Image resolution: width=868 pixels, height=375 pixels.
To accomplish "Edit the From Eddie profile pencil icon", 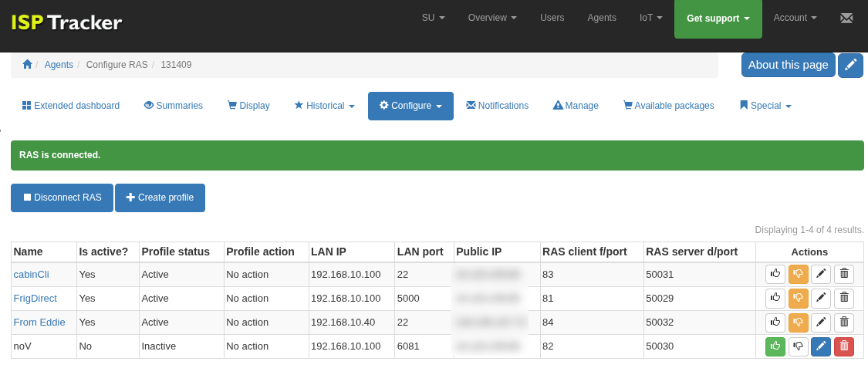I will point(821,323).
